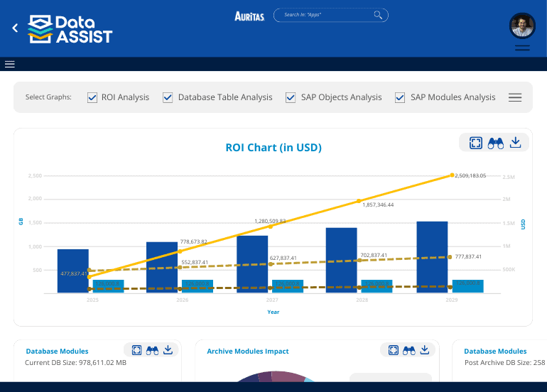
Task: Click the 1,280,509.83 data label
Action: (x=270, y=221)
